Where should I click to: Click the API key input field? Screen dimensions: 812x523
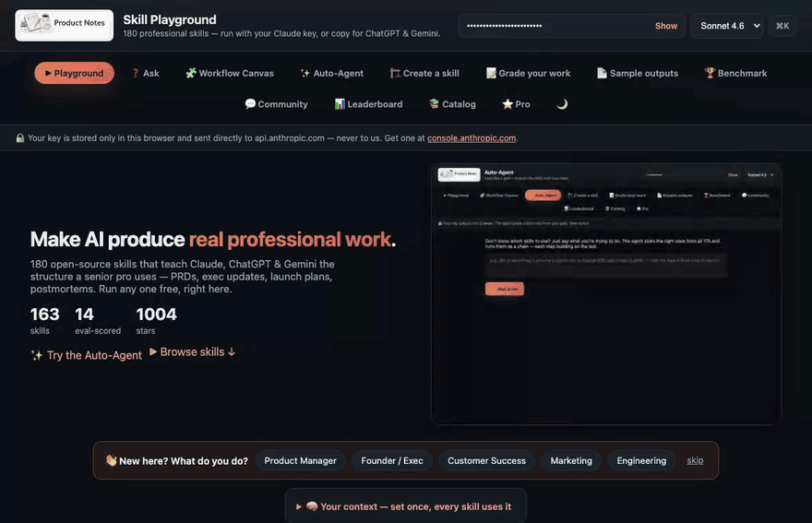(x=571, y=26)
